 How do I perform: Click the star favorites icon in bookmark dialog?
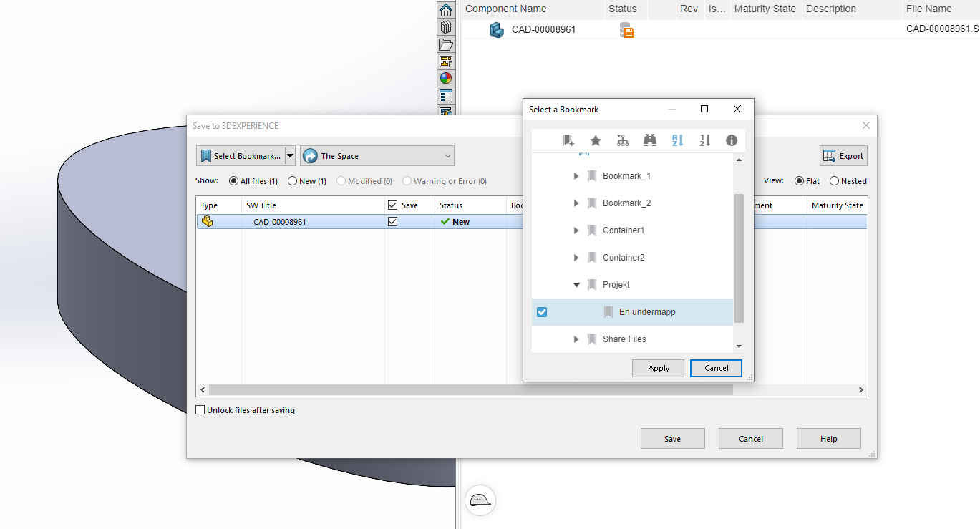point(596,141)
